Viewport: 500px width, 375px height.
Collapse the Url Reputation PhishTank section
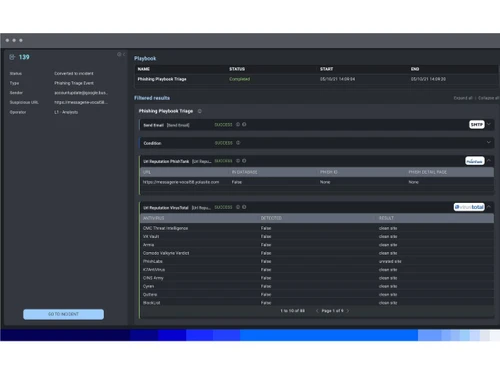[489, 161]
